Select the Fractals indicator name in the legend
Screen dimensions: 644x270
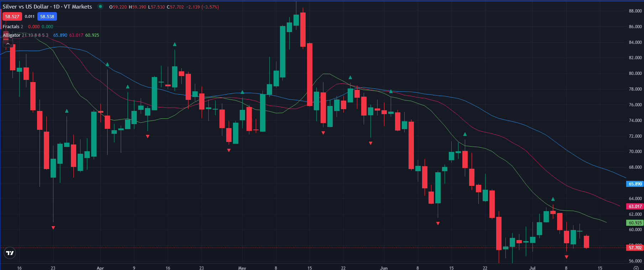tap(11, 27)
